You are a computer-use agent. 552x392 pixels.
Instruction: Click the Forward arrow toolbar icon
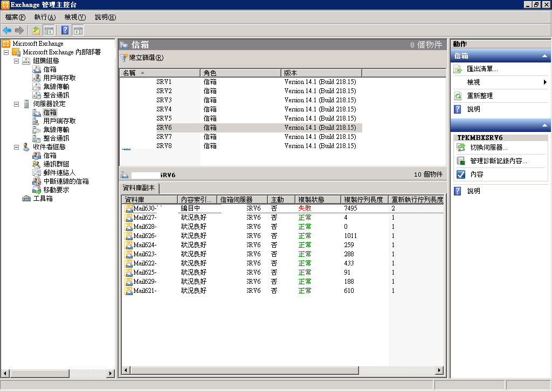19,31
